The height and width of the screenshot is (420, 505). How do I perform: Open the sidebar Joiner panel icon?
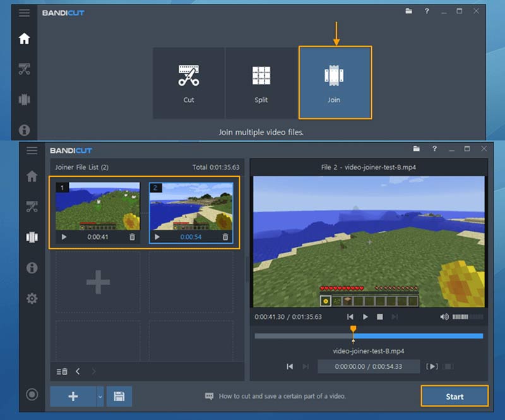(x=32, y=237)
